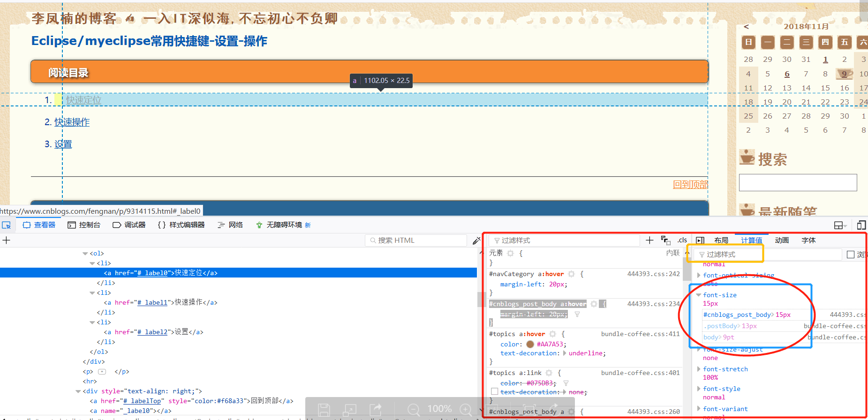Click selector highlighter beside 元素 rule
The width and height of the screenshot is (868, 420).
coord(510,253)
